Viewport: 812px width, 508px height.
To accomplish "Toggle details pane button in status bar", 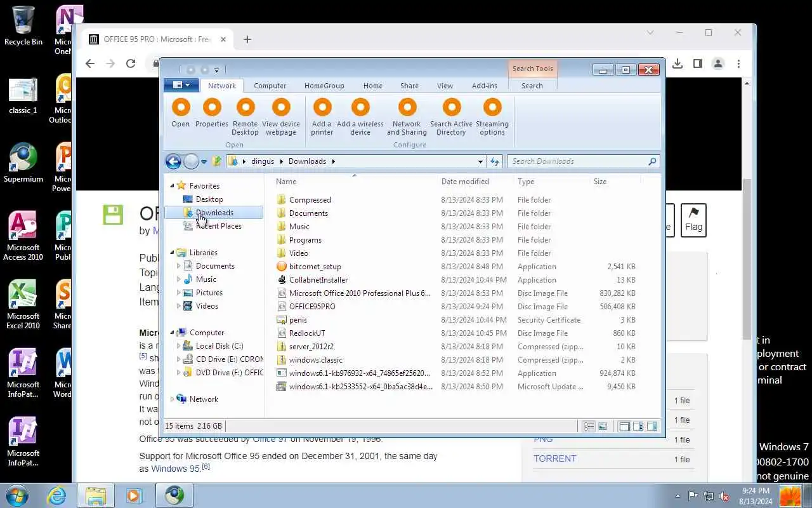I will [x=638, y=426].
